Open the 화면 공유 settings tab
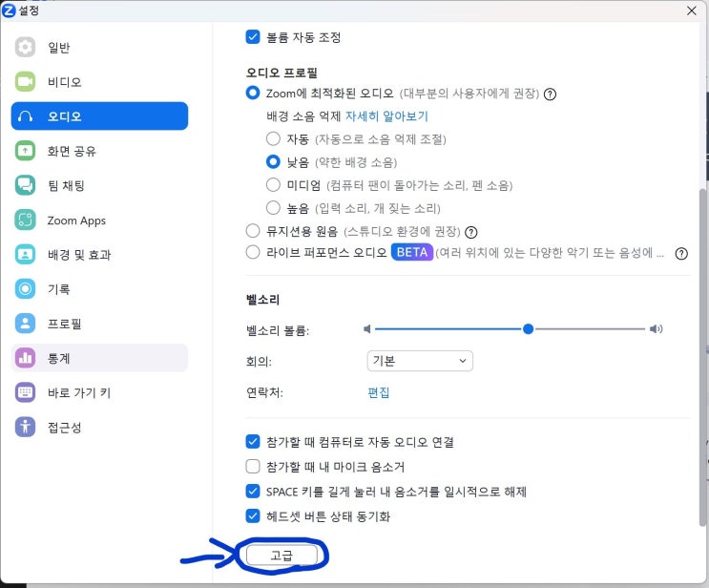Viewport: 709px width, 588px height. click(99, 151)
